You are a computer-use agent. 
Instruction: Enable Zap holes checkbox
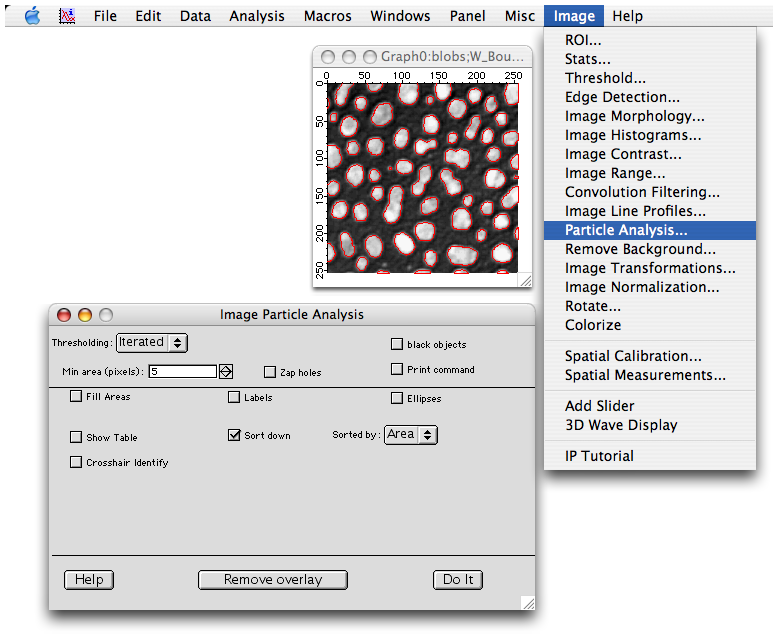pyautogui.click(x=270, y=372)
